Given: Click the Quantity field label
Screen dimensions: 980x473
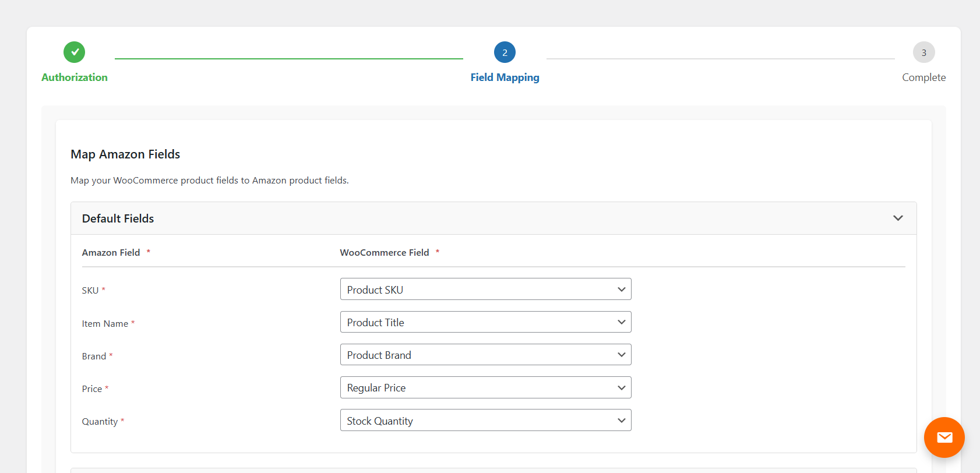Looking at the screenshot, I should [x=100, y=422].
